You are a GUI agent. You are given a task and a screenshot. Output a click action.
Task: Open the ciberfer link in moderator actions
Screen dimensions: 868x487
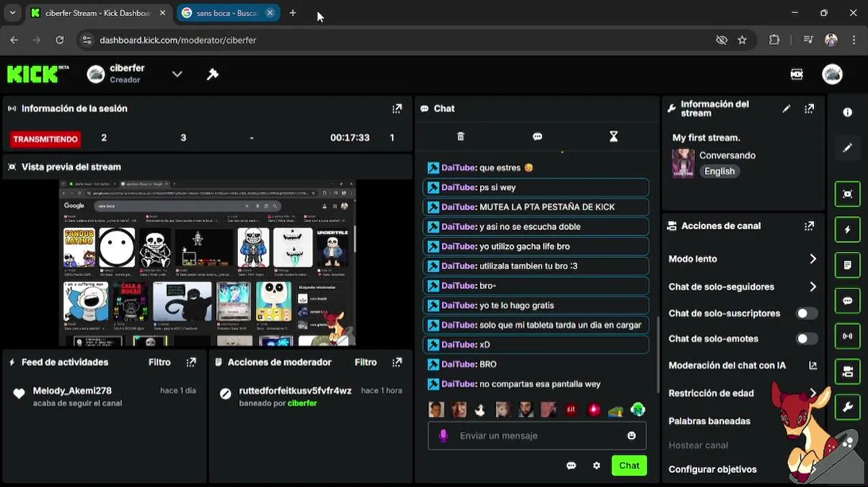tap(302, 403)
